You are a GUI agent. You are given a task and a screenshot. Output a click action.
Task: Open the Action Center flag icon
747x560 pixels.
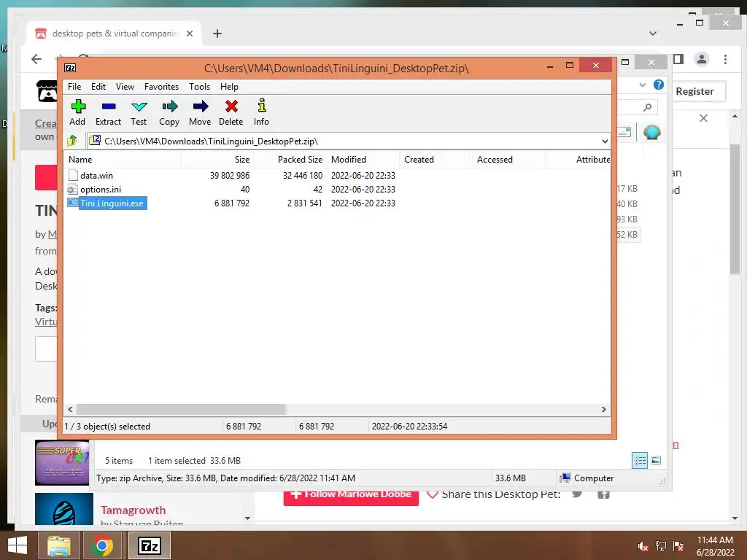[x=678, y=546]
